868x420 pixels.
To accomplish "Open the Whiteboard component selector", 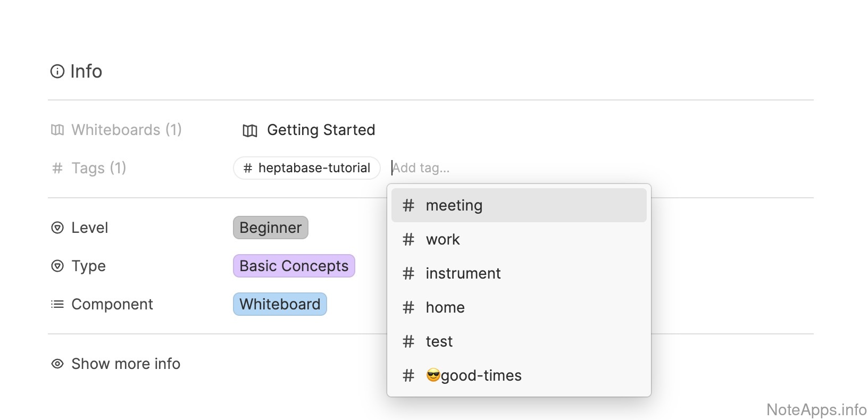I will pos(280,304).
